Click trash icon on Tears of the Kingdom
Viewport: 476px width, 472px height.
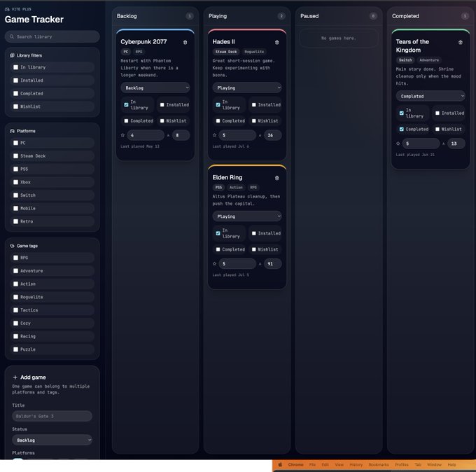pyautogui.click(x=461, y=42)
